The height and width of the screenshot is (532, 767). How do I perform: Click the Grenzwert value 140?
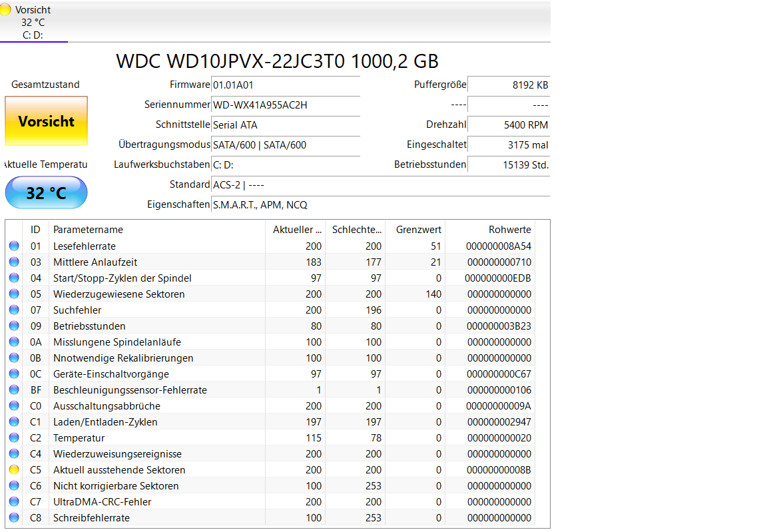[433, 294]
